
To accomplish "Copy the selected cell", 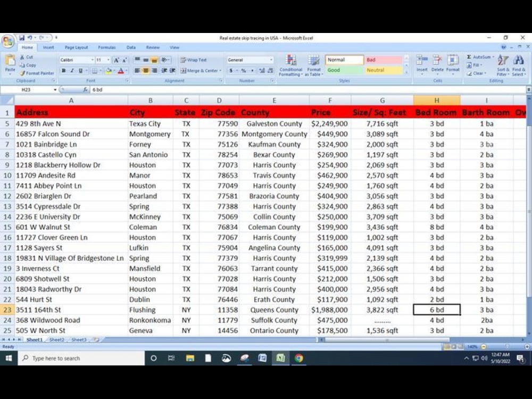I will click(28, 65).
